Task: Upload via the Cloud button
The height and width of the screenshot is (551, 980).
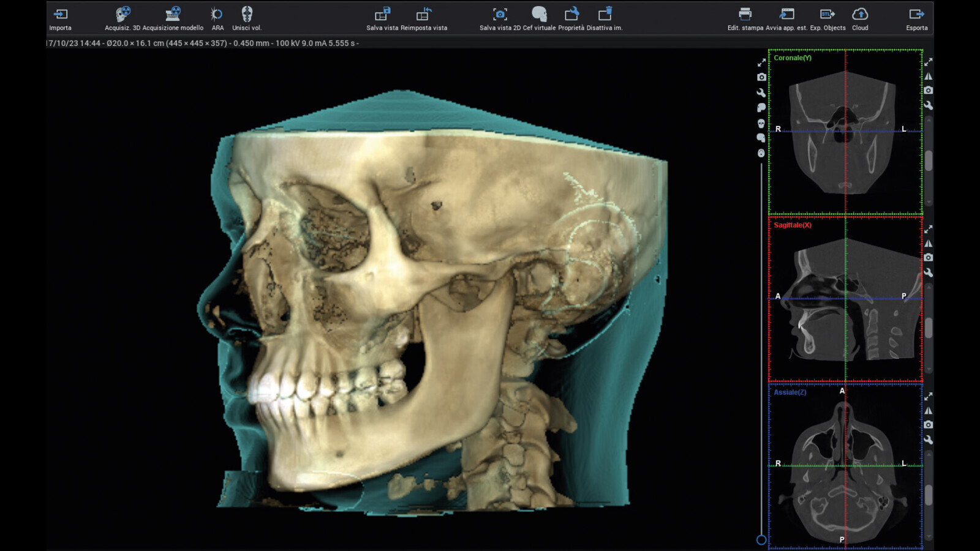Action: (860, 15)
